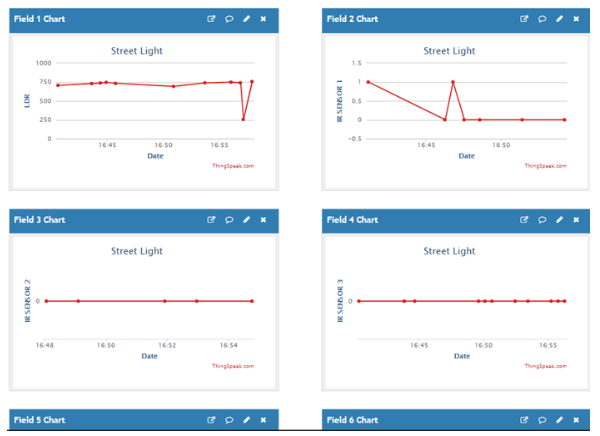600x436 pixels.
Task: Click the comment icon on Field 3 Chart
Action: tap(229, 220)
